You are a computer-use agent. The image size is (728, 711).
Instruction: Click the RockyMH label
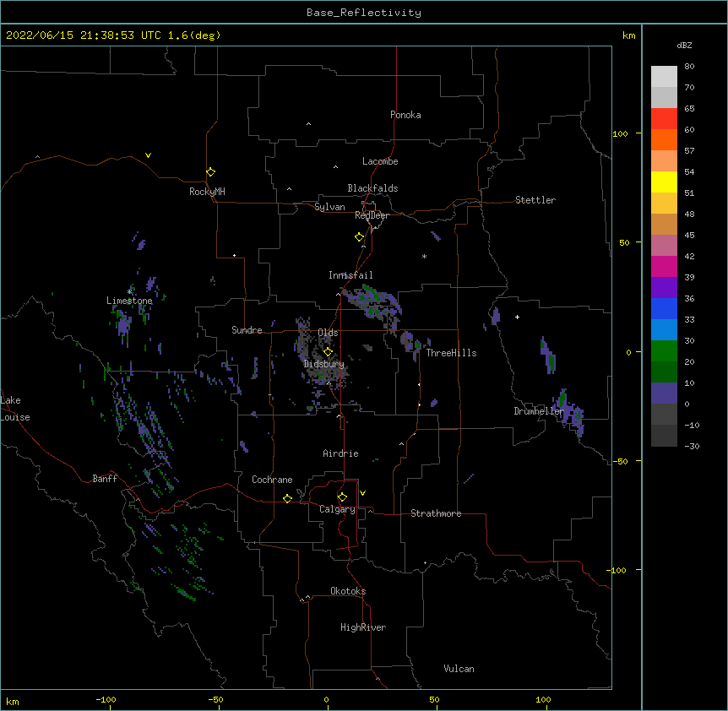point(207,192)
